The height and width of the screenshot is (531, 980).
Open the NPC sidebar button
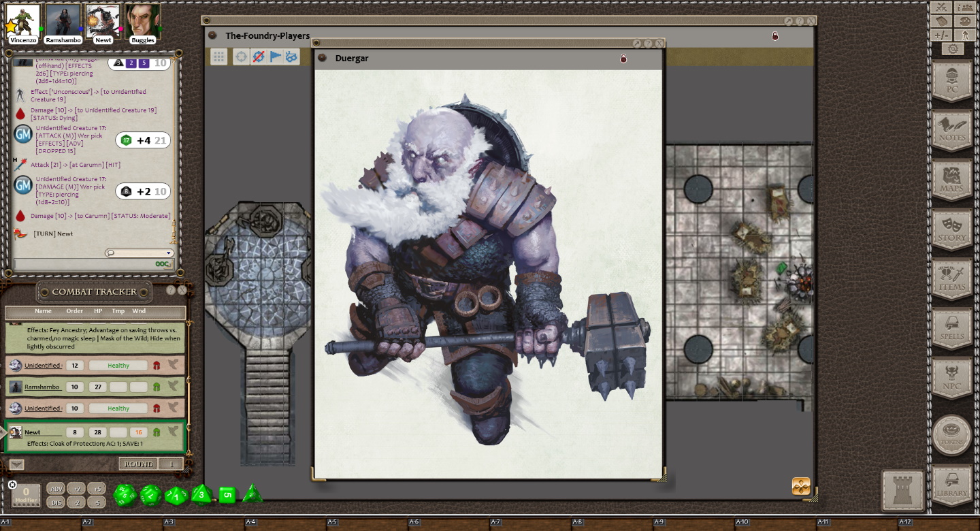(x=952, y=380)
